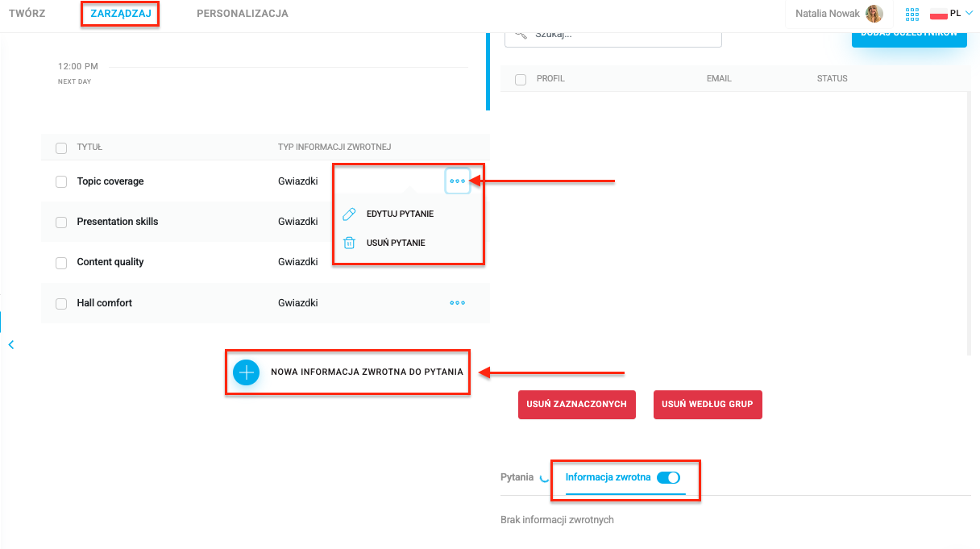Switch to the Zarządzaj tab
This screenshot has width=980, height=549.
click(x=119, y=14)
